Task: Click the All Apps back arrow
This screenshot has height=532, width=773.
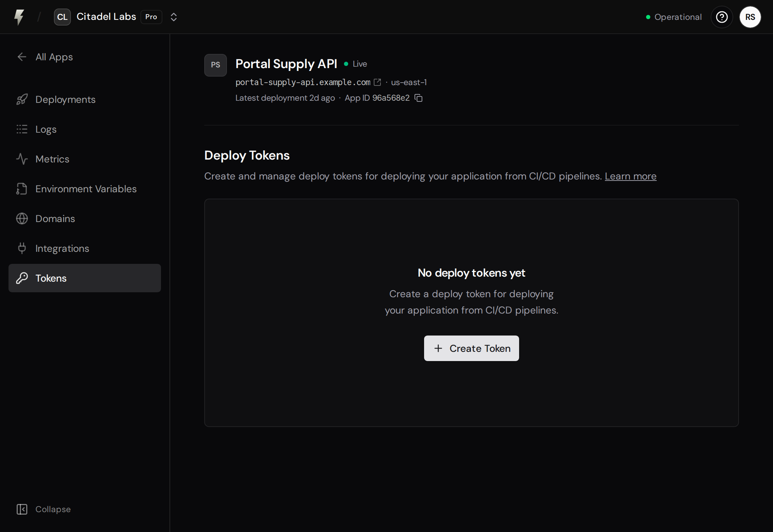Action: pyautogui.click(x=22, y=57)
